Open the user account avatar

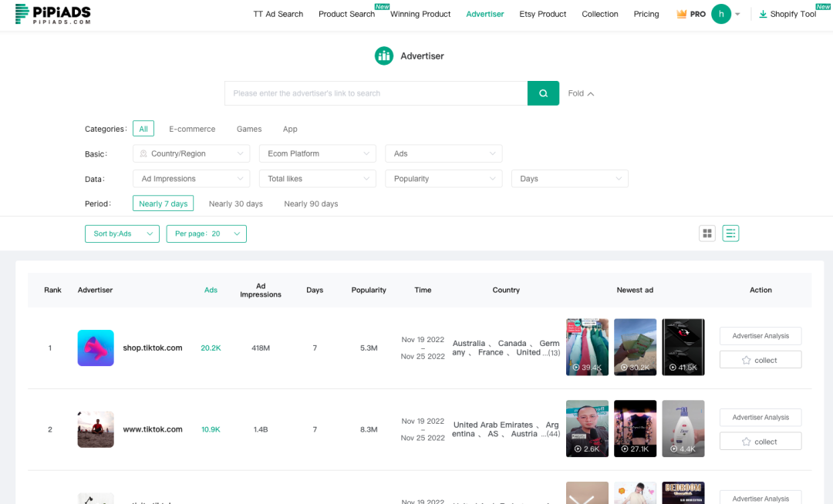[x=721, y=14]
